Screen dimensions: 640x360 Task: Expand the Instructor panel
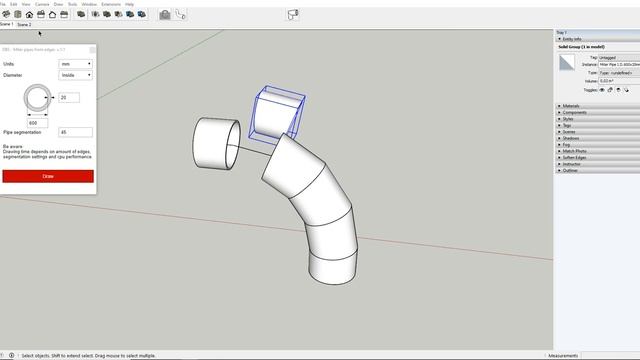click(x=598, y=164)
